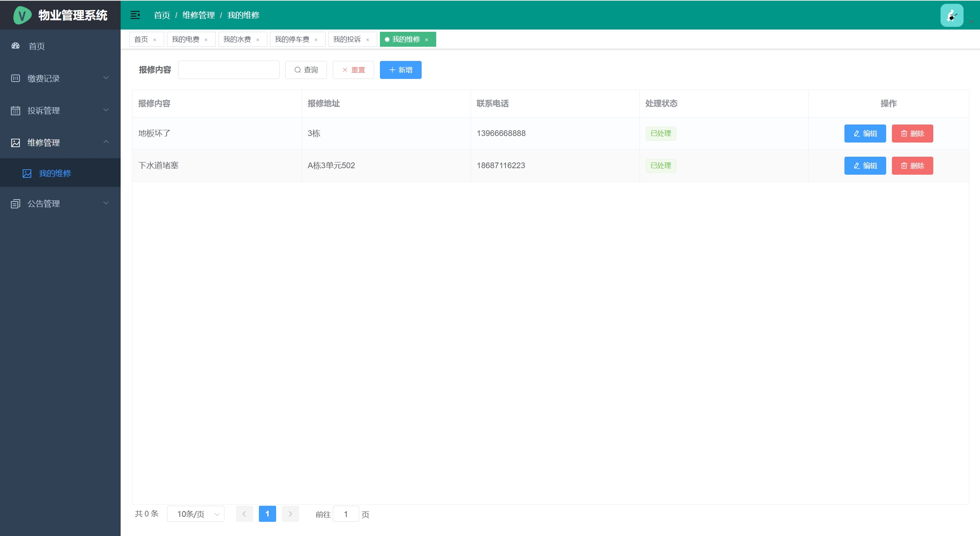Open the user avatar in the top right
The height and width of the screenshot is (536, 980).
tap(951, 15)
